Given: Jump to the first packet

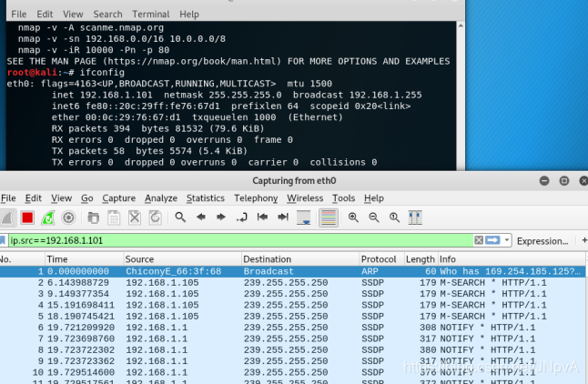Looking at the screenshot, I should coord(262,217).
